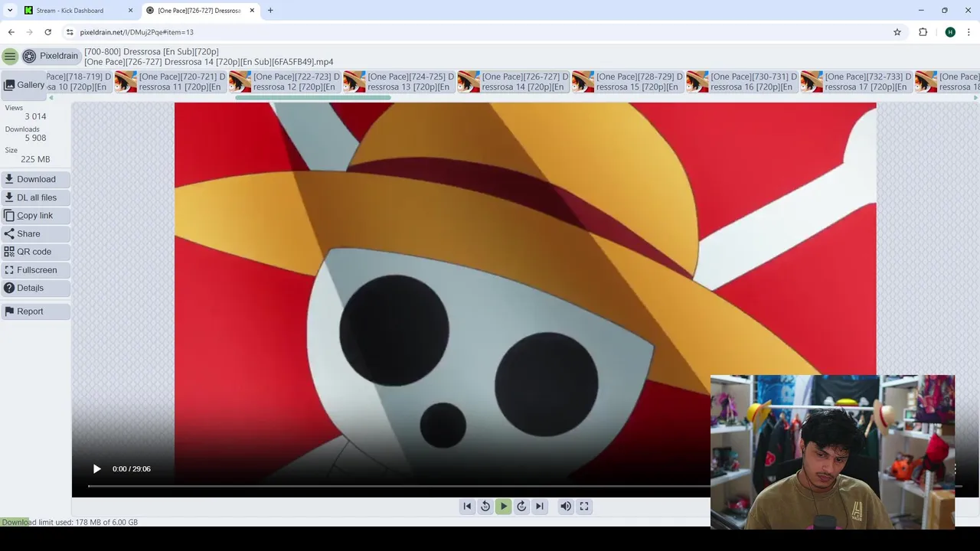
Task: Click the 0:00 / 29:06 time display
Action: 132,469
